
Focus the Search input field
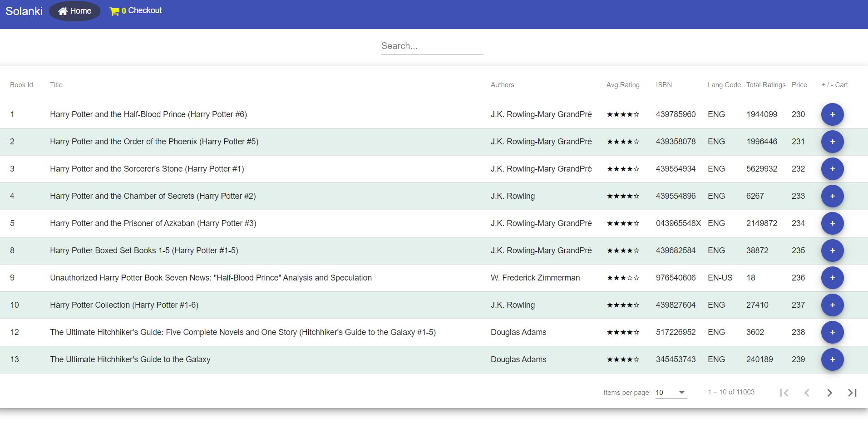(x=432, y=46)
